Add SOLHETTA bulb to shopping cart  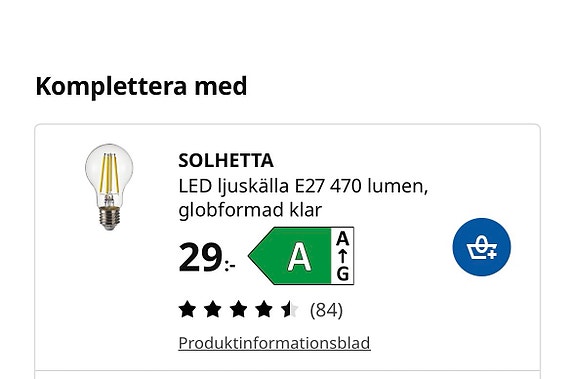point(481,247)
